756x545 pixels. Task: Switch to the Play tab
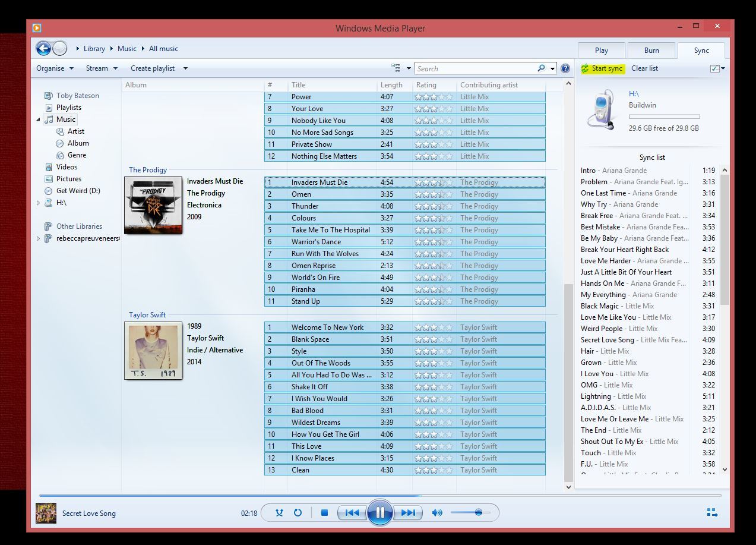coord(602,51)
